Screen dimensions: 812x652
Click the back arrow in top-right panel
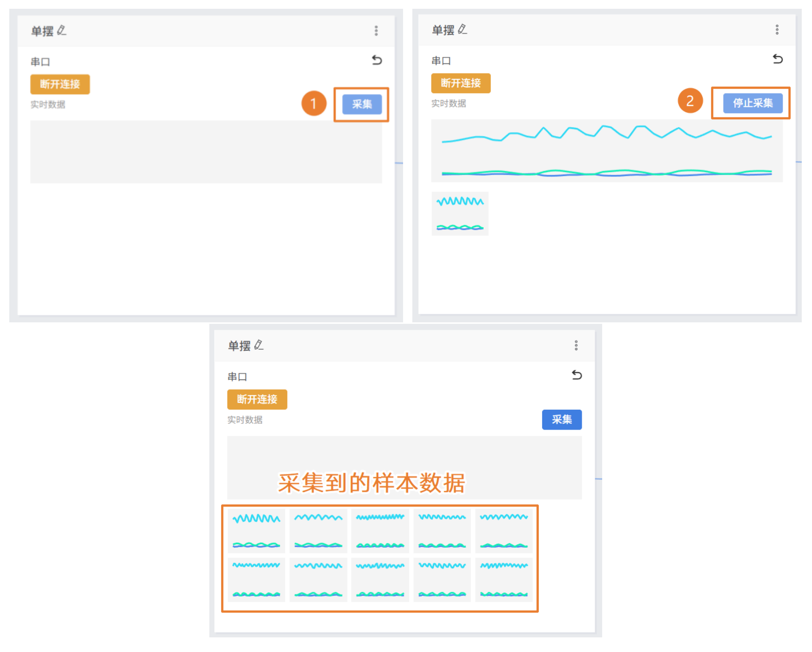click(x=778, y=59)
